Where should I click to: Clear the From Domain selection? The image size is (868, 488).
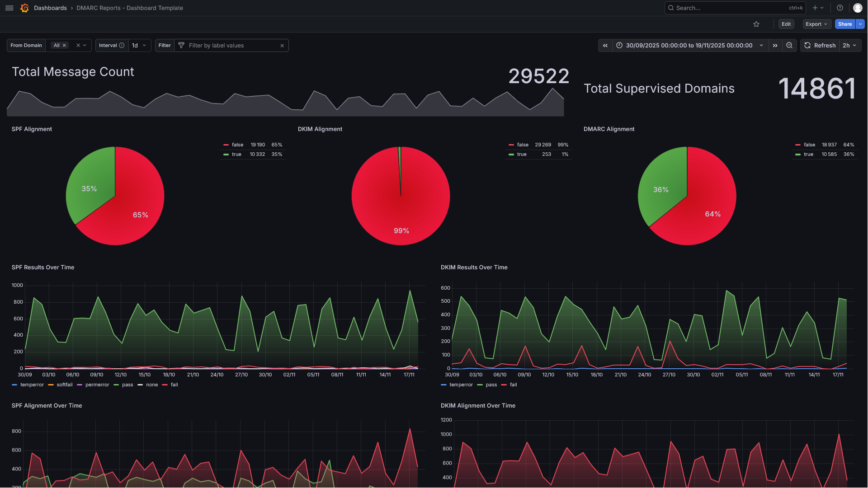[x=78, y=46]
